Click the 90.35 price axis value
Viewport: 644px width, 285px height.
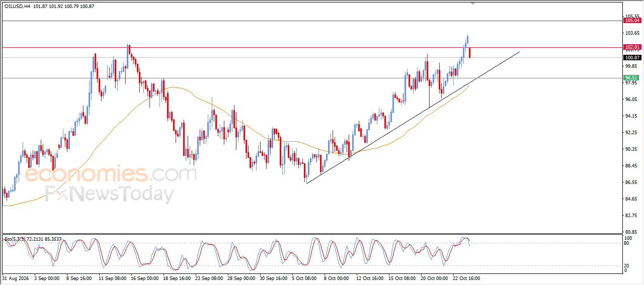pos(632,149)
